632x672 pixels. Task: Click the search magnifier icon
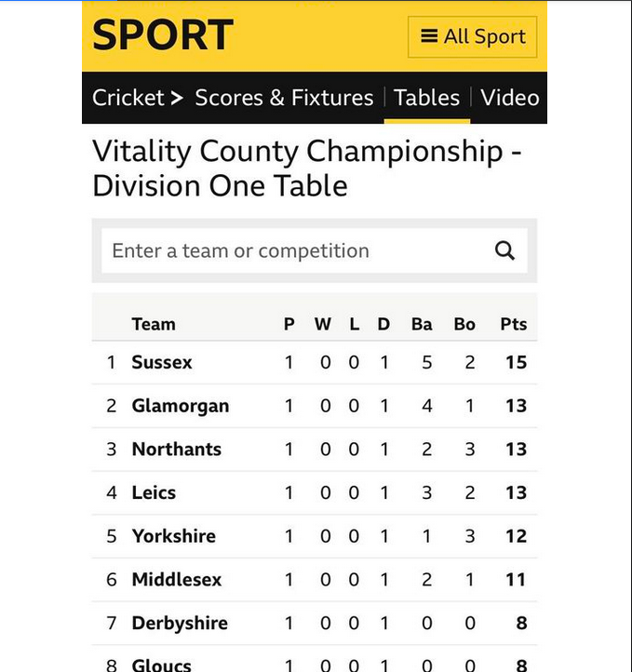(504, 250)
